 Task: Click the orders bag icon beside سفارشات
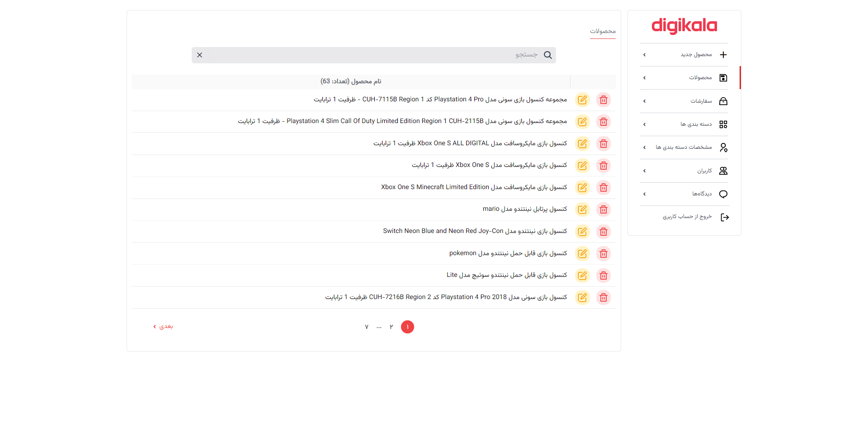click(x=723, y=101)
